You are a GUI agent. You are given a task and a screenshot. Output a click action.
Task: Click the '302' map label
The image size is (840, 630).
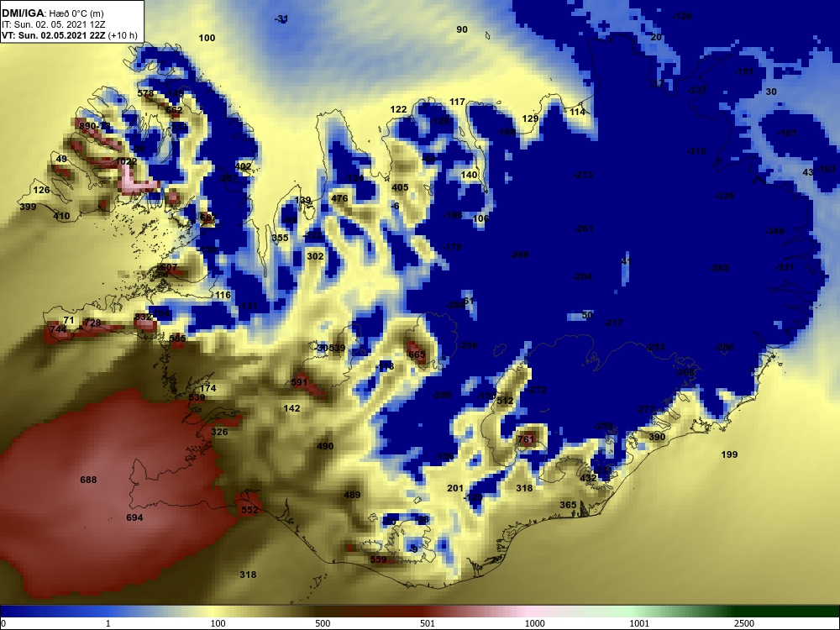click(x=315, y=256)
